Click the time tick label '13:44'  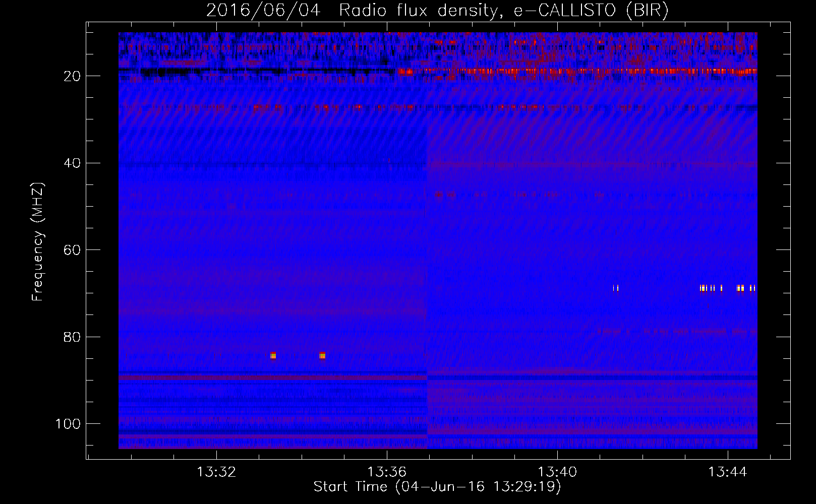pyautogui.click(x=728, y=472)
